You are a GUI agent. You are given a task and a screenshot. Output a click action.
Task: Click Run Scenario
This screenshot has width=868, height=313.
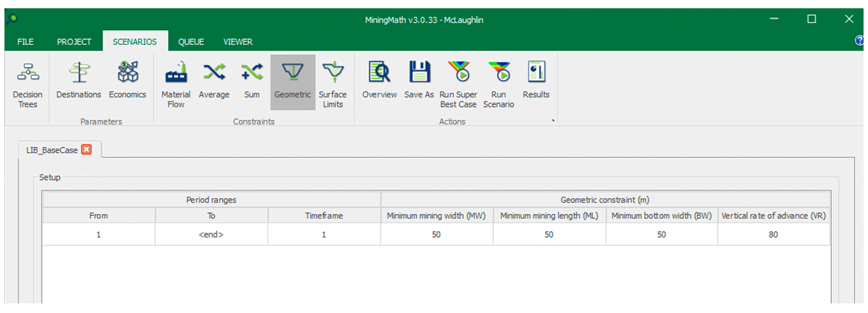coord(498,84)
